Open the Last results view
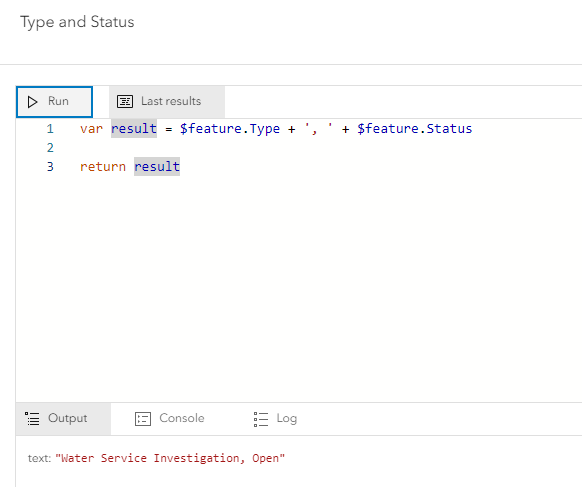 167,102
